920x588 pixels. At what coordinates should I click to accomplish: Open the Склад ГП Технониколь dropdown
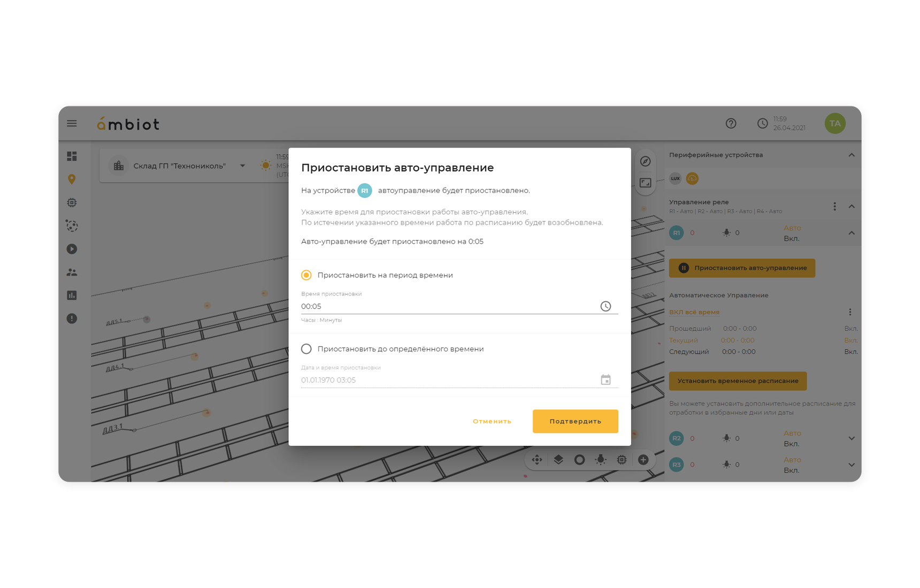pos(243,166)
